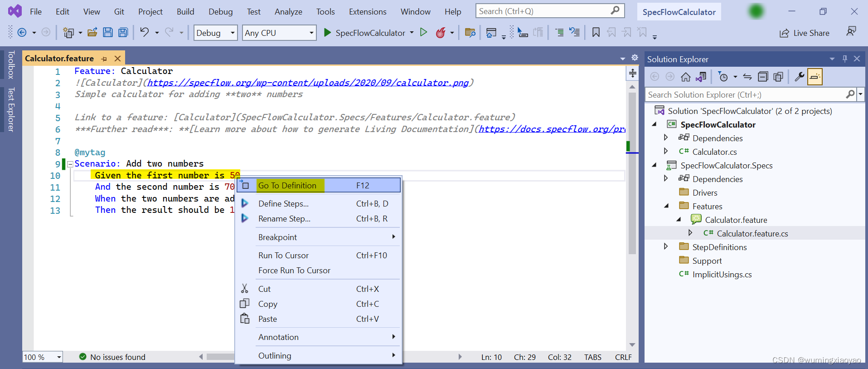
Task: Pin the Solution Explorer panel
Action: [x=845, y=59]
